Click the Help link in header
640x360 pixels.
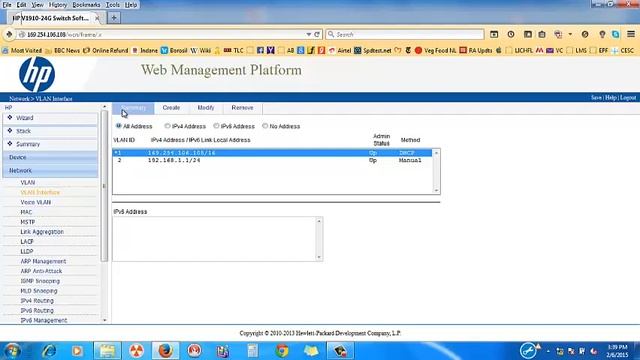(611, 98)
